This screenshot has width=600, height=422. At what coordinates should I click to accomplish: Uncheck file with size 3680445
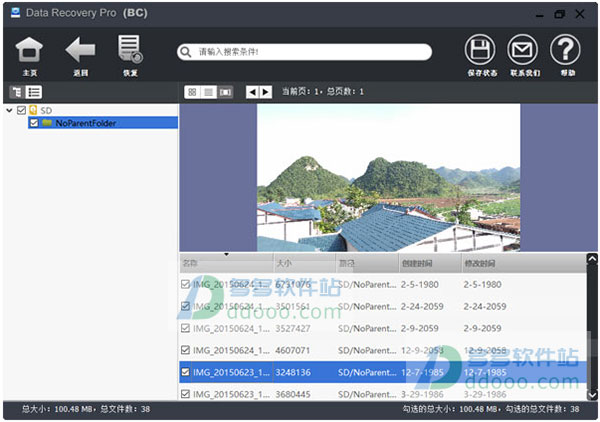(185, 394)
